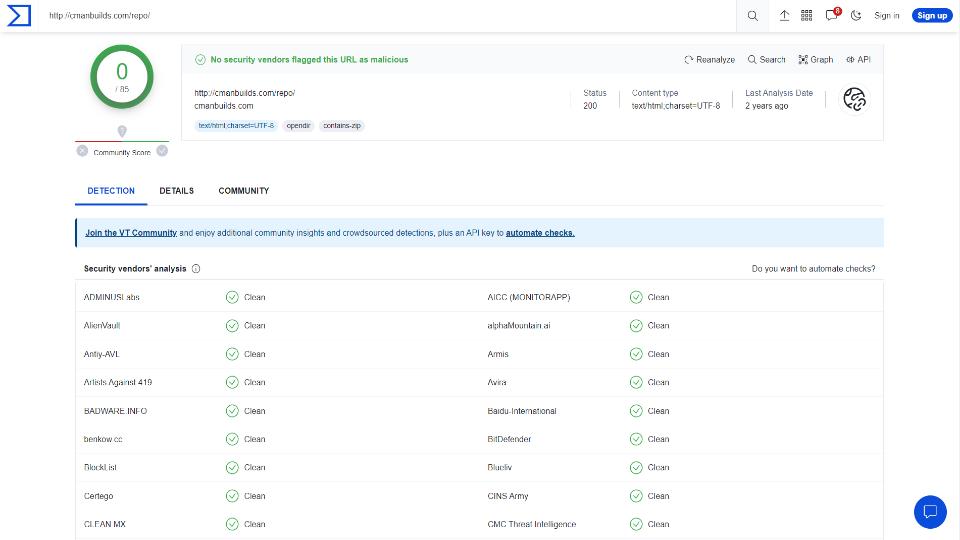The width and height of the screenshot is (960, 540).
Task: Click the API button
Action: click(858, 59)
